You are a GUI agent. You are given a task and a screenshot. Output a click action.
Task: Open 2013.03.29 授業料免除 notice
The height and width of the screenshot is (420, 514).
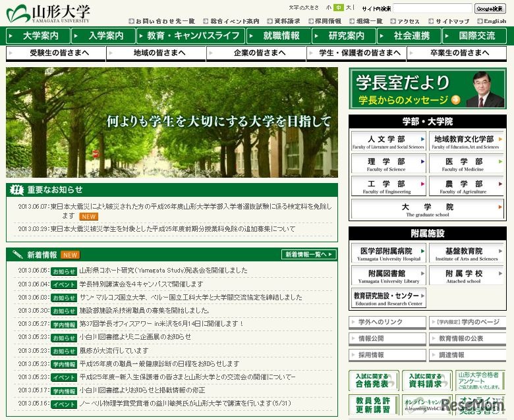click(173, 229)
